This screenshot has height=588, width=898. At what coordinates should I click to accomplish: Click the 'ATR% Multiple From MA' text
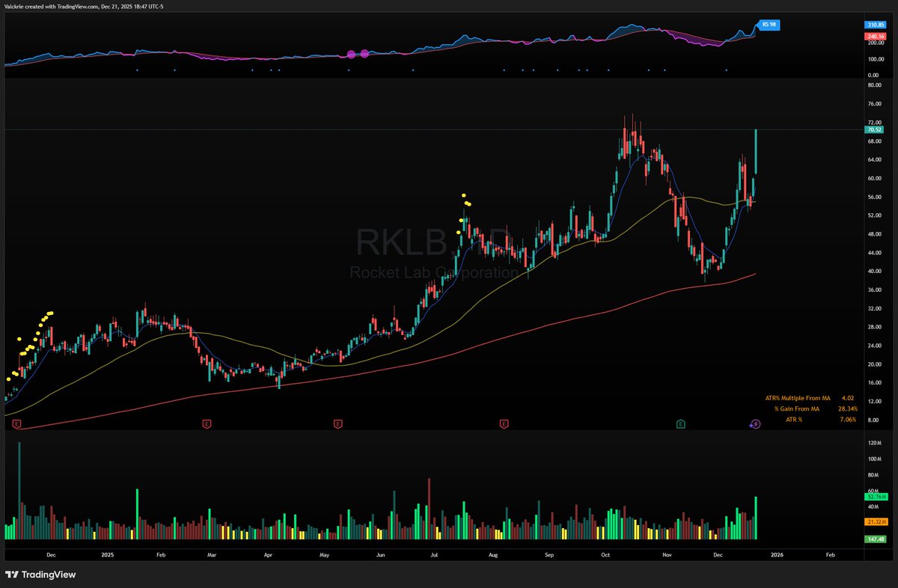(797, 398)
